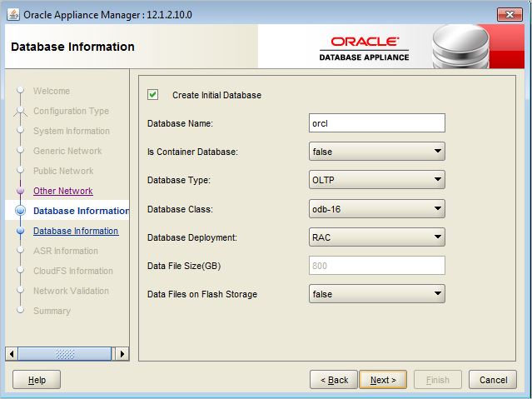Click the silver database cylinder image

(x=460, y=47)
